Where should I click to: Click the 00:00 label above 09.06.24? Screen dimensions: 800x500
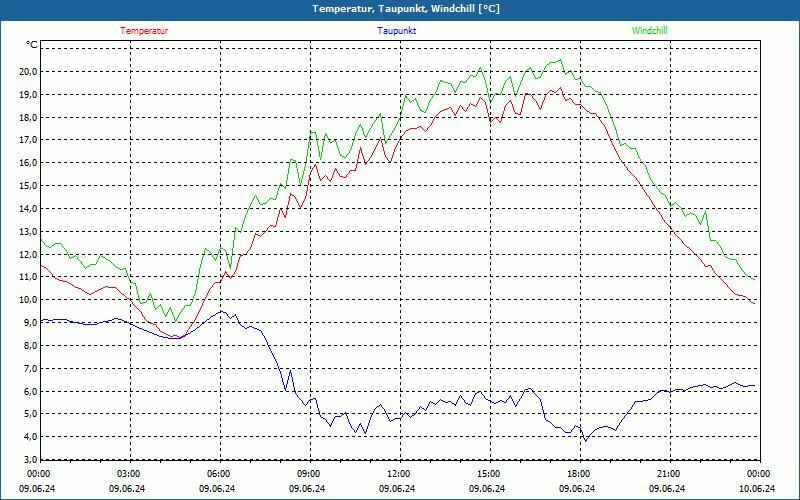(38, 474)
